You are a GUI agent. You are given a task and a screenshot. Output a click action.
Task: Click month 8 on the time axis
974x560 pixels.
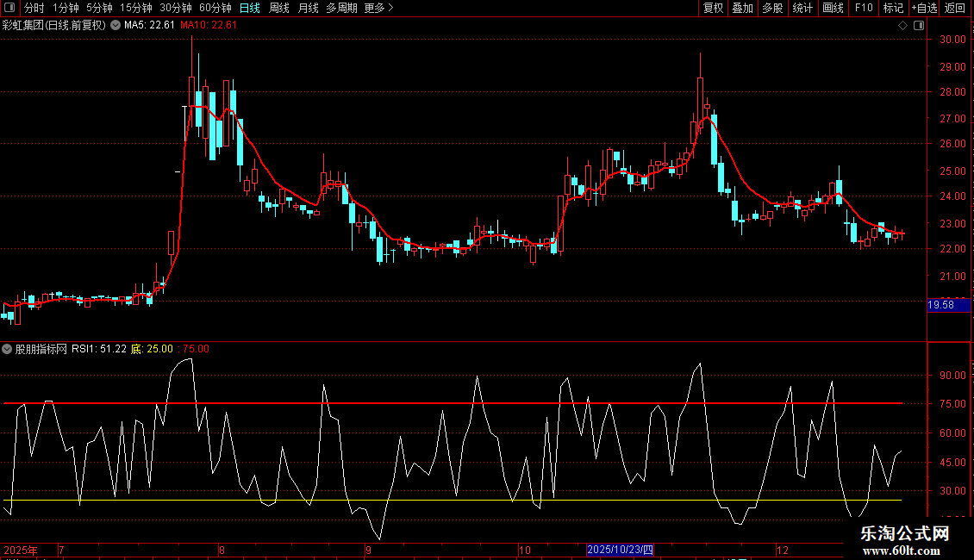tap(222, 550)
